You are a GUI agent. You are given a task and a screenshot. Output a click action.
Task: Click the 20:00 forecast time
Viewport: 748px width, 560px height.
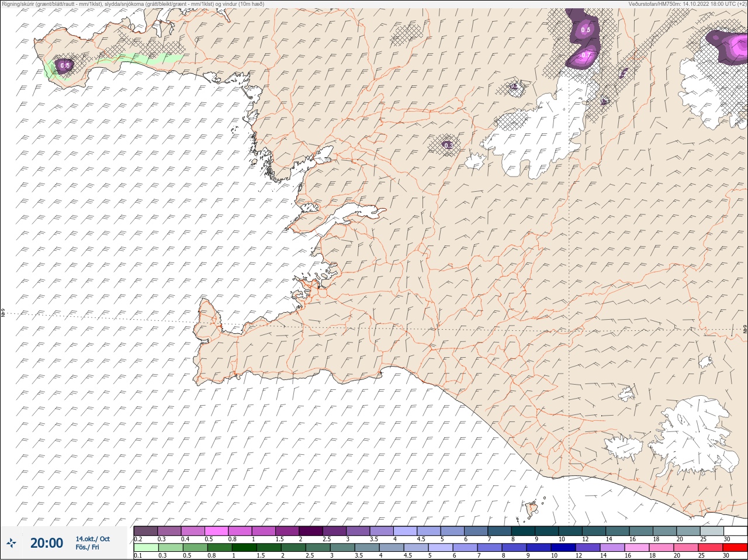click(x=46, y=543)
